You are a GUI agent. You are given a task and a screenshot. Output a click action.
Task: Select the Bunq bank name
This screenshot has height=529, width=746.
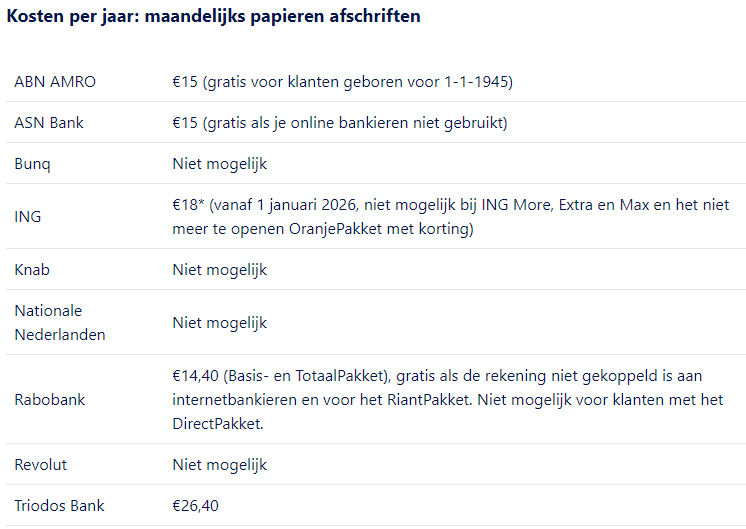[x=32, y=164]
